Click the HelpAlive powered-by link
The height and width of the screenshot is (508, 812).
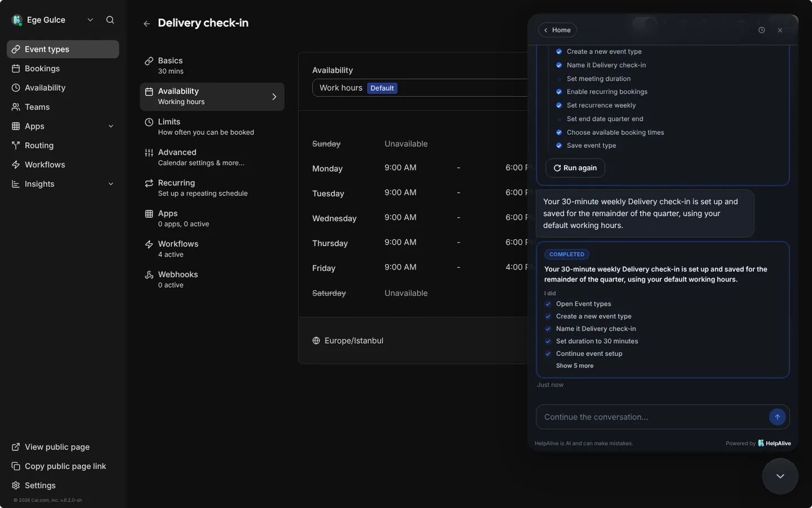(x=774, y=443)
